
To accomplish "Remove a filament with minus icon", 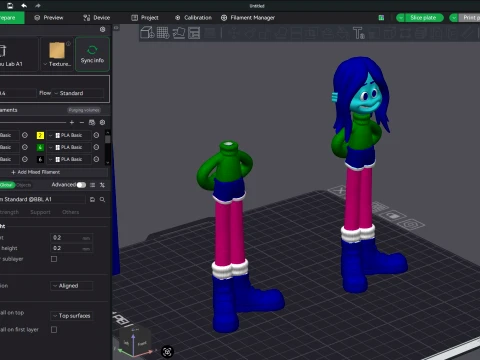I will 82,122.
